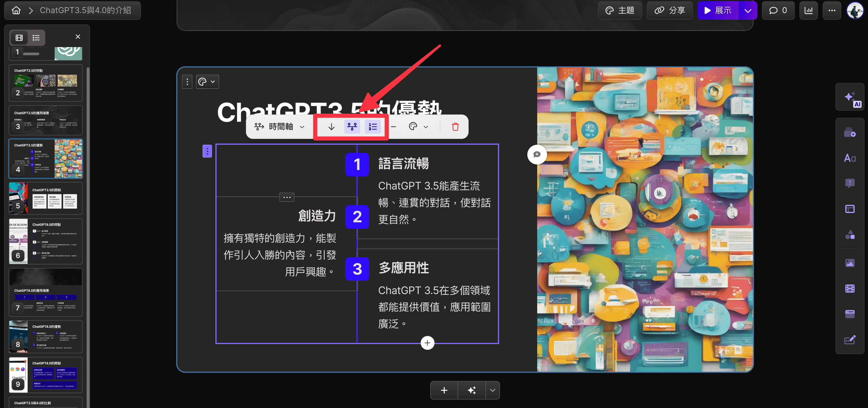Expand the card style palette dropdown
868x408 pixels.
click(207, 82)
